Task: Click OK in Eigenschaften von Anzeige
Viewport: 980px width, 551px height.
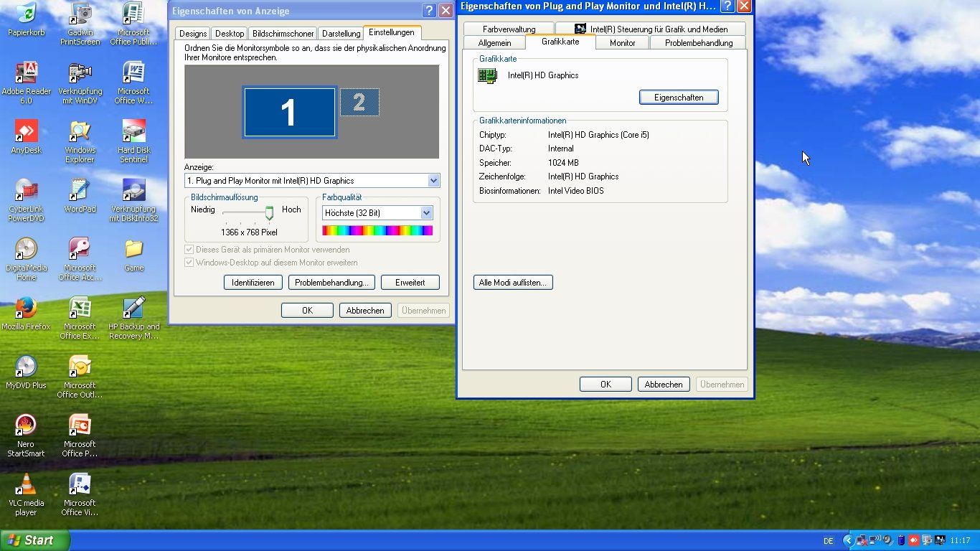Action: click(307, 311)
